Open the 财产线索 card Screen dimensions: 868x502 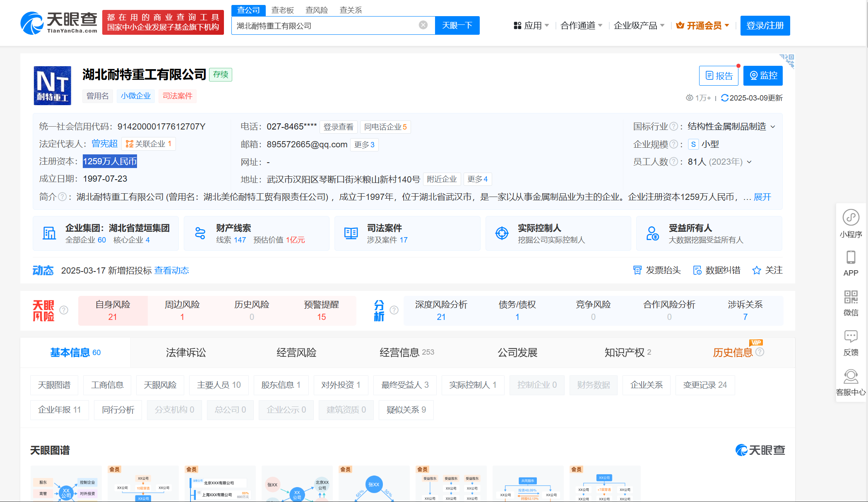257,233
